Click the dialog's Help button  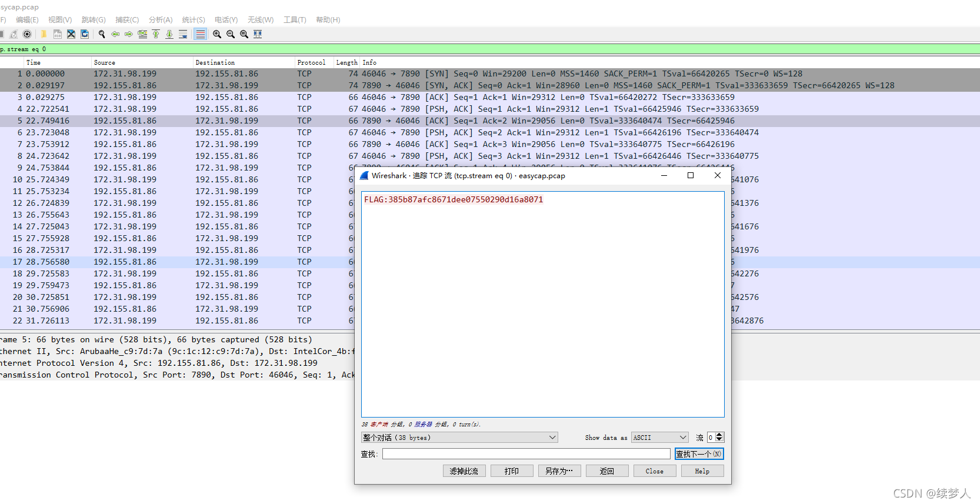click(702, 471)
